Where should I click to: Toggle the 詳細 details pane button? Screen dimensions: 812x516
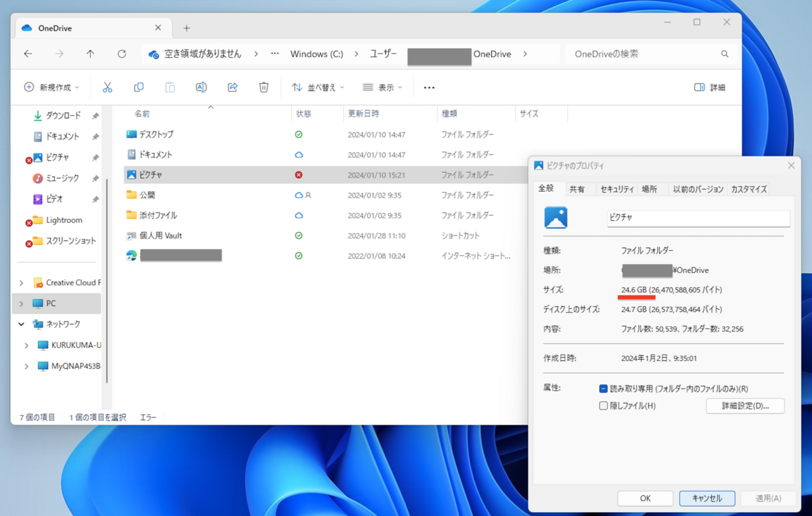[710, 87]
